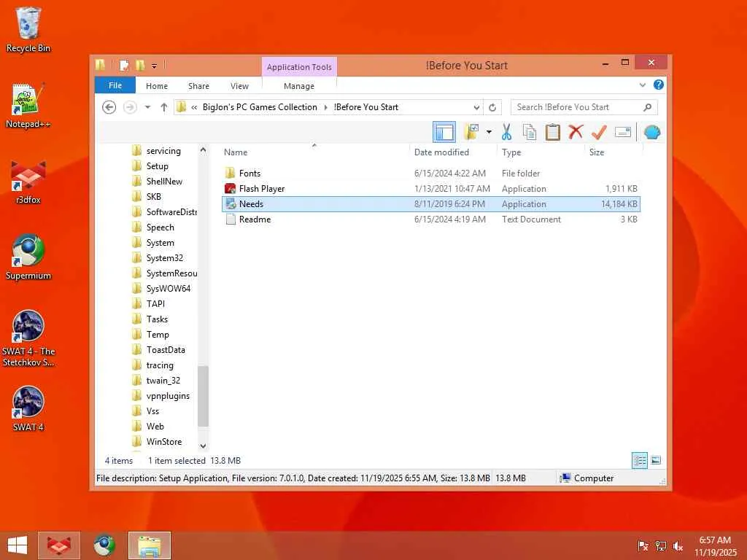
Task: Click the email envelope toolbar icon
Action: 623,132
